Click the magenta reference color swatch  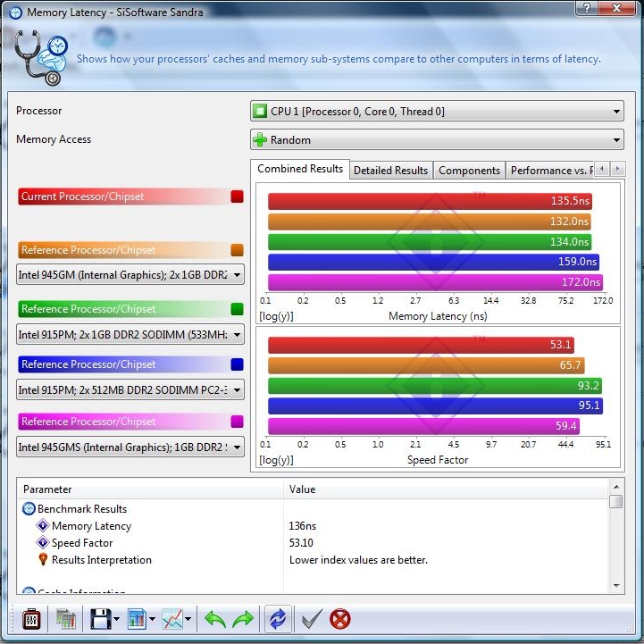point(237,422)
